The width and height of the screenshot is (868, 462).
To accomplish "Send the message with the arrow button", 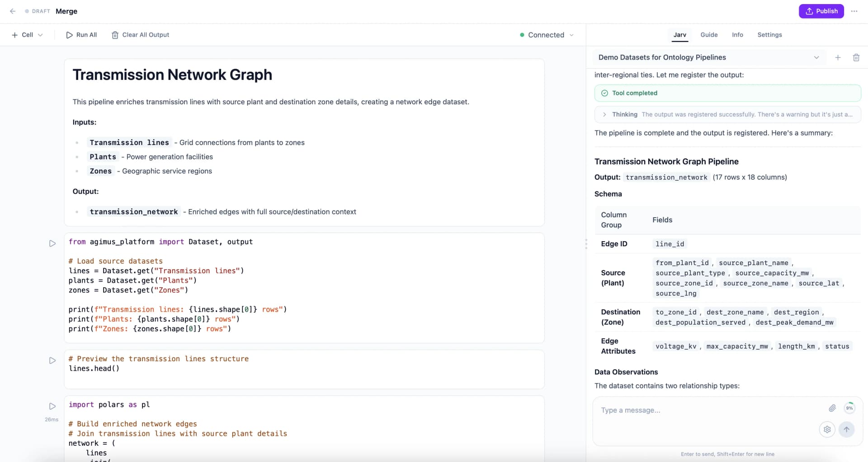I will (847, 429).
